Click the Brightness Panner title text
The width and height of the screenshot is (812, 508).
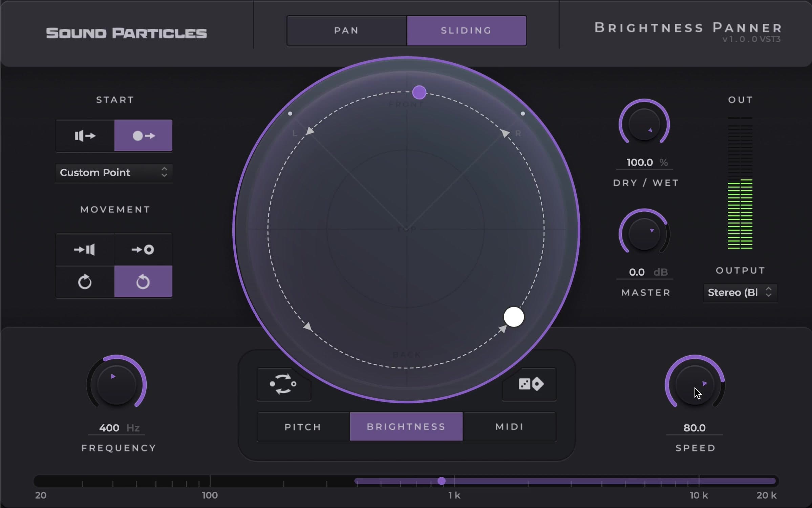[688, 28]
